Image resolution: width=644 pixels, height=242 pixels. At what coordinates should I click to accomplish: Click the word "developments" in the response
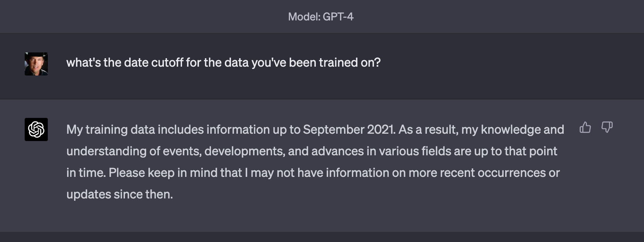pos(244,151)
